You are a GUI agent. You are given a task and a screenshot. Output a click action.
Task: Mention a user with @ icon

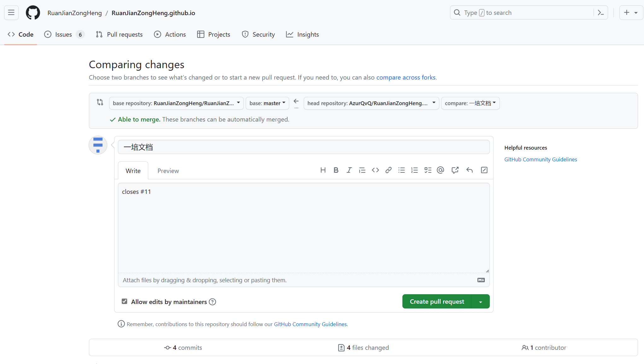click(441, 170)
